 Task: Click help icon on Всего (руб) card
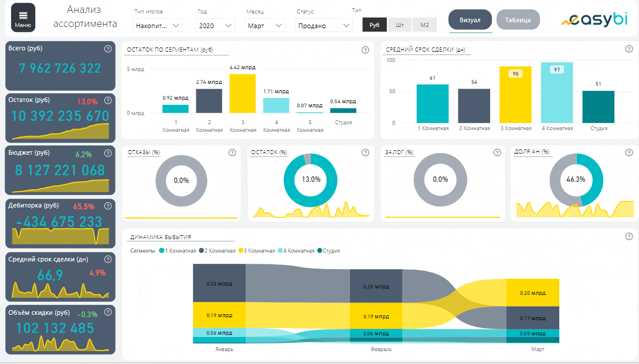click(108, 49)
